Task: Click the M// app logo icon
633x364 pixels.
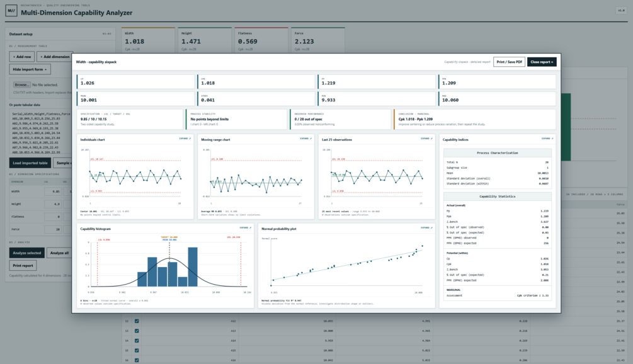Action: click(11, 11)
